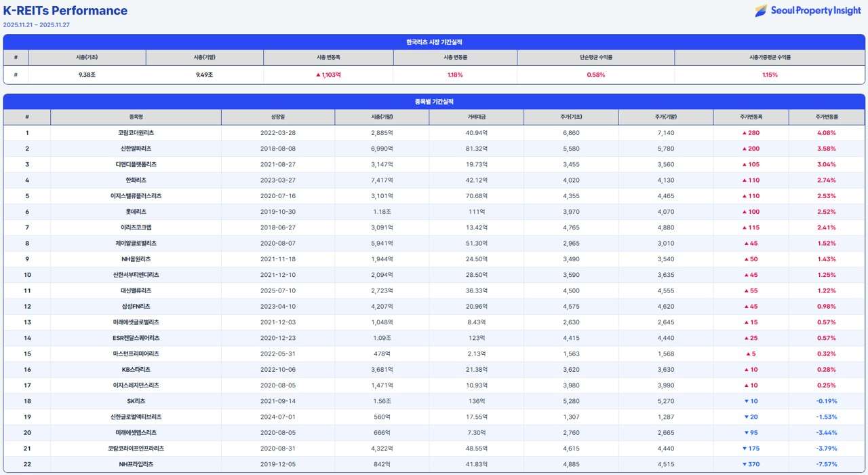This screenshot has width=868, height=475.
Task: Sort by the 종목명 column header
Action: pyautogui.click(x=136, y=117)
